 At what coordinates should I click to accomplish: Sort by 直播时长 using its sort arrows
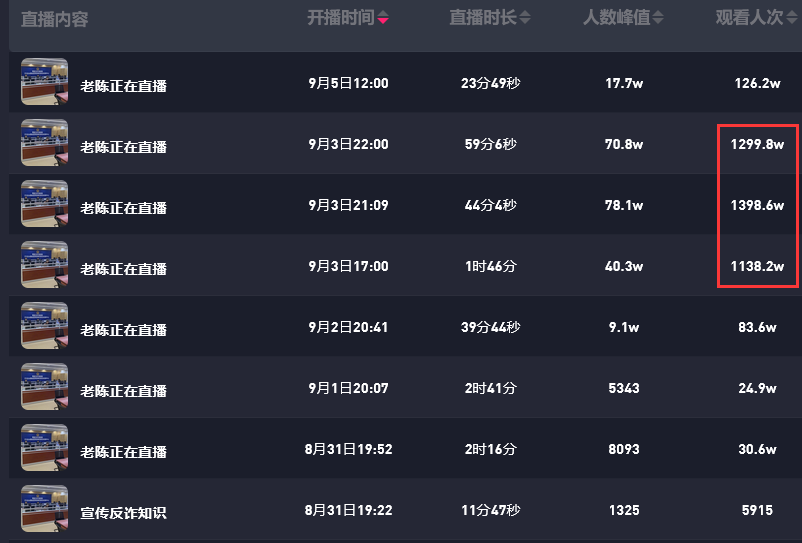coord(525,18)
